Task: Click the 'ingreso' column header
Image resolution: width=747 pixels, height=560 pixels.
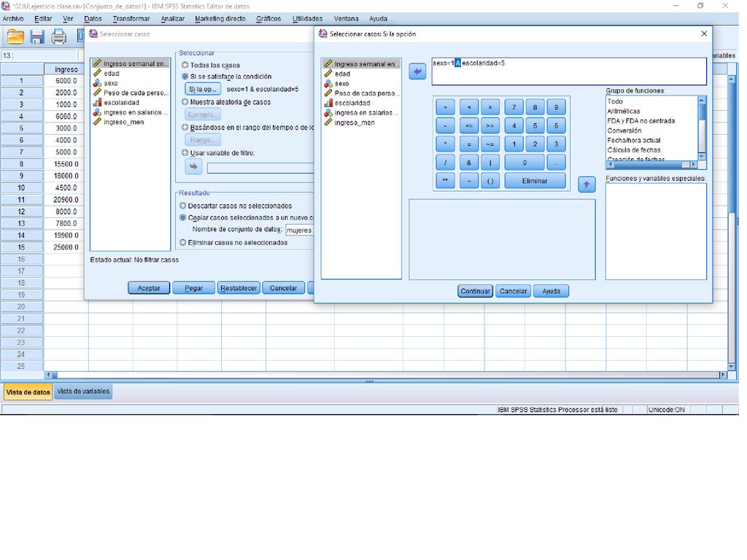Action: pyautogui.click(x=66, y=69)
